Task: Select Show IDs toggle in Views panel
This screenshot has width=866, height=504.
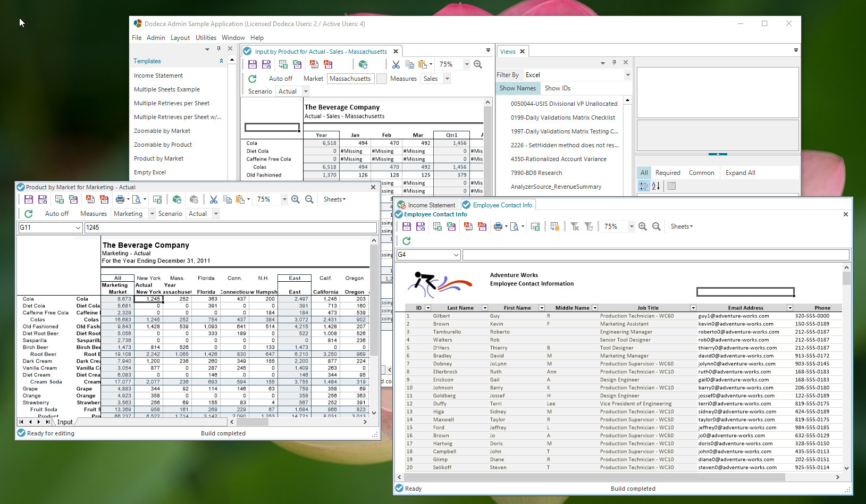Action: pyautogui.click(x=558, y=88)
